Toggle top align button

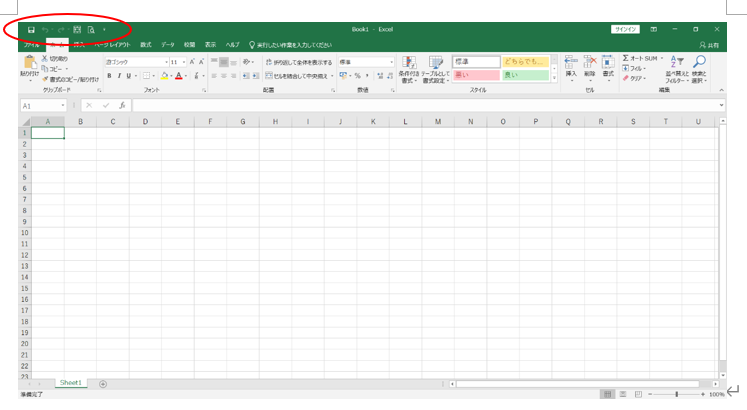tap(214, 62)
